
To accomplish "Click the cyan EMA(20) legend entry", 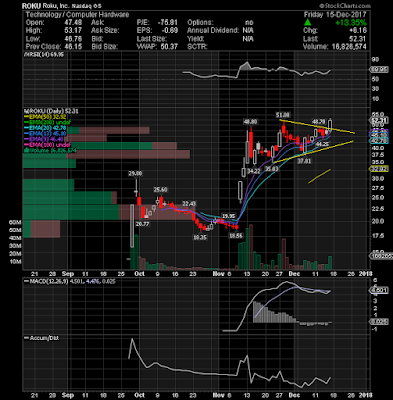I will 45,128.
